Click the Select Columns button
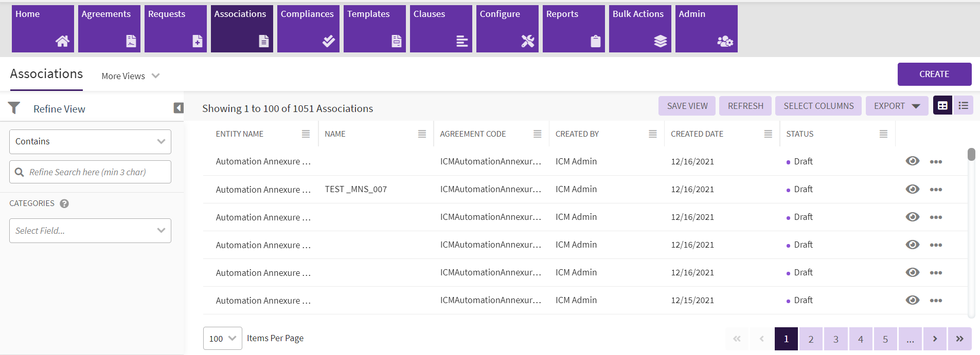 point(818,106)
